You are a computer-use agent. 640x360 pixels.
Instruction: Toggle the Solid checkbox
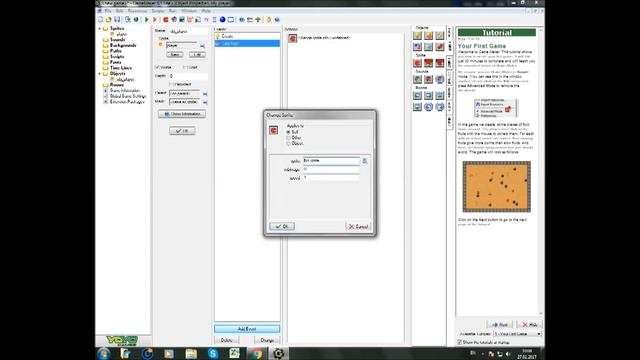[x=184, y=67]
